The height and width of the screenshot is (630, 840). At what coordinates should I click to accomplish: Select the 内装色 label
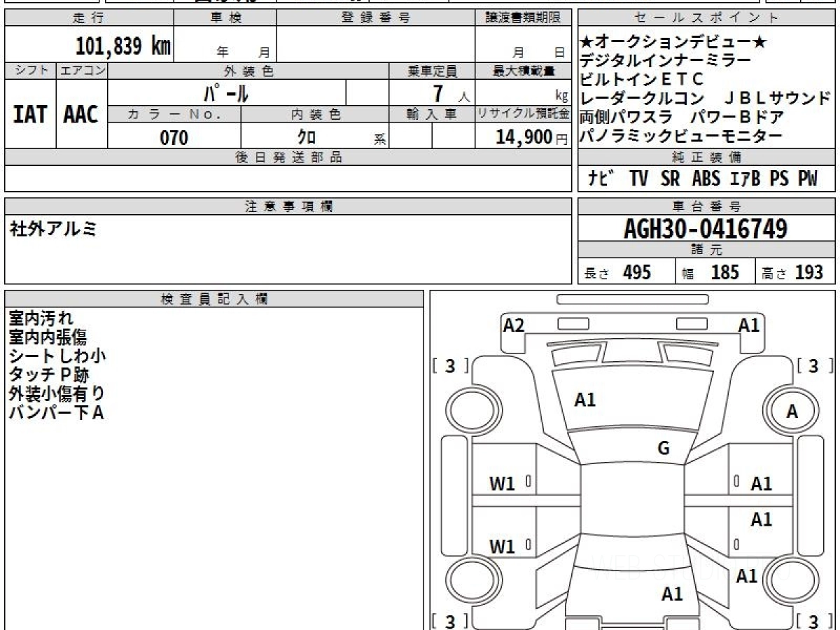pyautogui.click(x=315, y=114)
